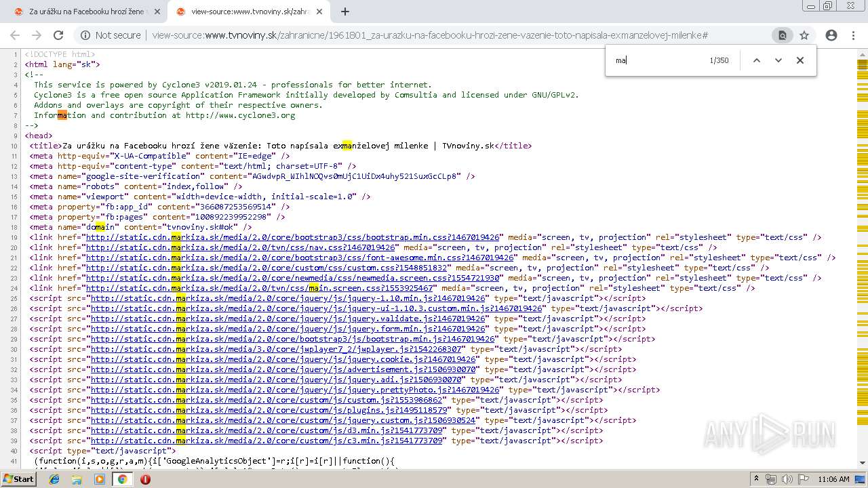Image resolution: width=868 pixels, height=488 pixels.
Task: Click the vertical scrollbar with find markers
Action: [862, 258]
